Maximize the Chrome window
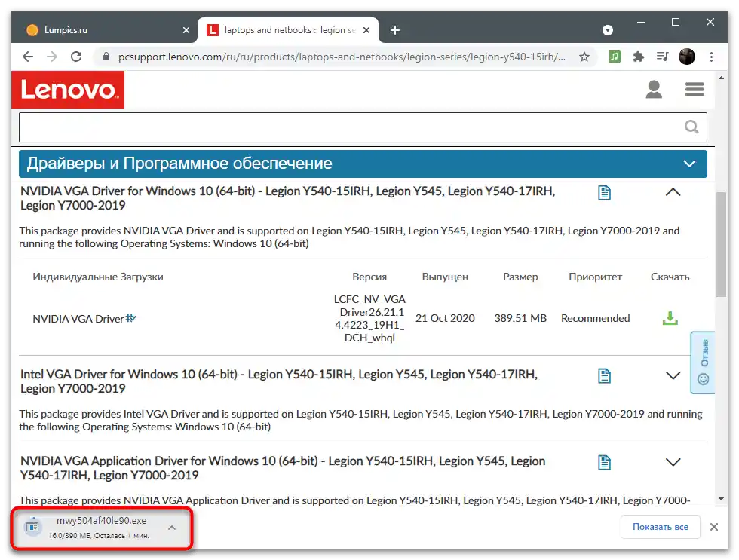Image resolution: width=739 pixels, height=560 pixels. [676, 22]
